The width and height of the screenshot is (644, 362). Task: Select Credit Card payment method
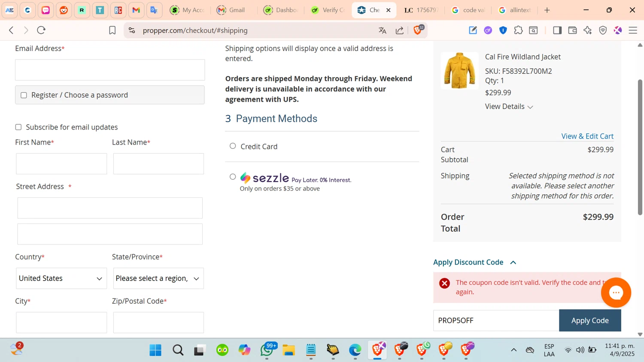(233, 146)
